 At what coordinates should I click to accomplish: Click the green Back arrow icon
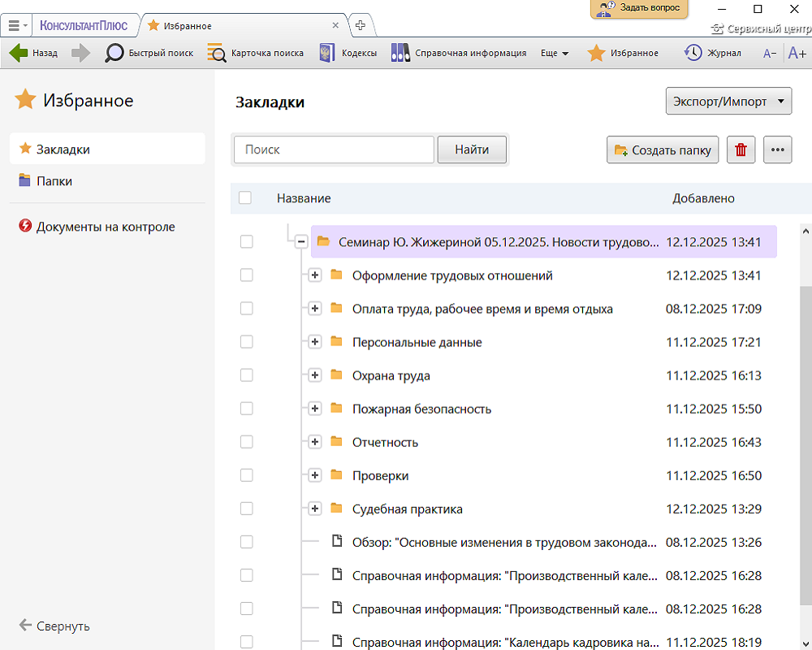pos(19,54)
